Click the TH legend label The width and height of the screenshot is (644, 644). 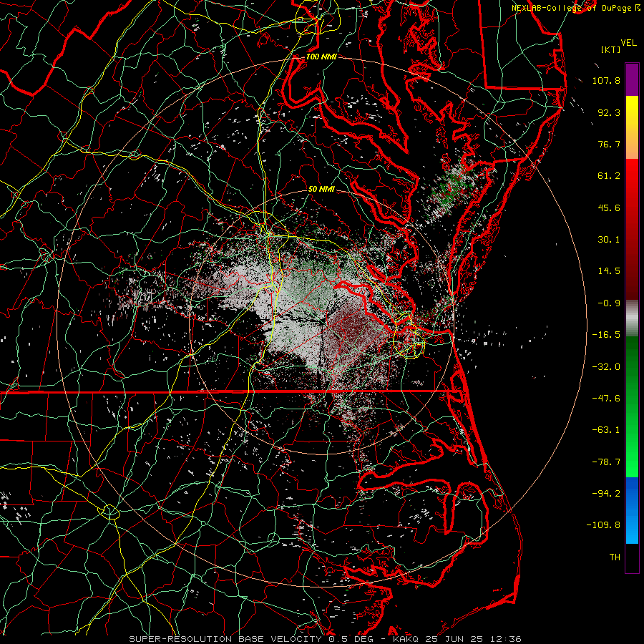[615, 557]
